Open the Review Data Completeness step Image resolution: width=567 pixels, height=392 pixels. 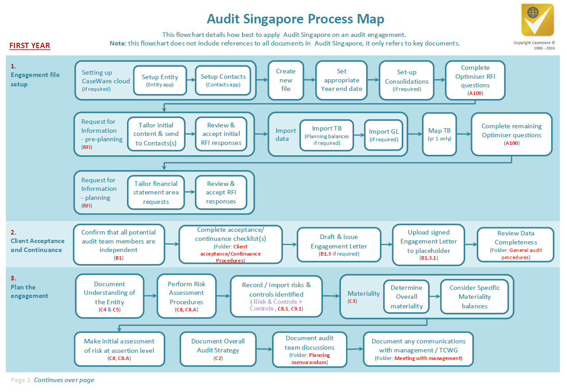click(515, 244)
